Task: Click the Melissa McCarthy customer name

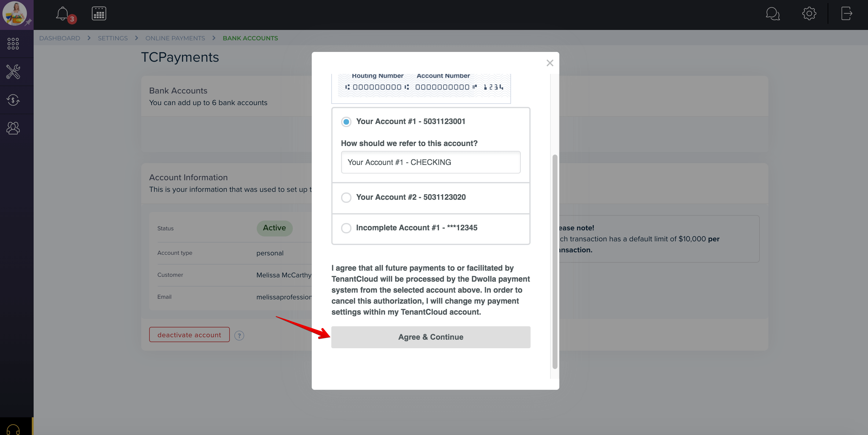Action: pyautogui.click(x=284, y=275)
